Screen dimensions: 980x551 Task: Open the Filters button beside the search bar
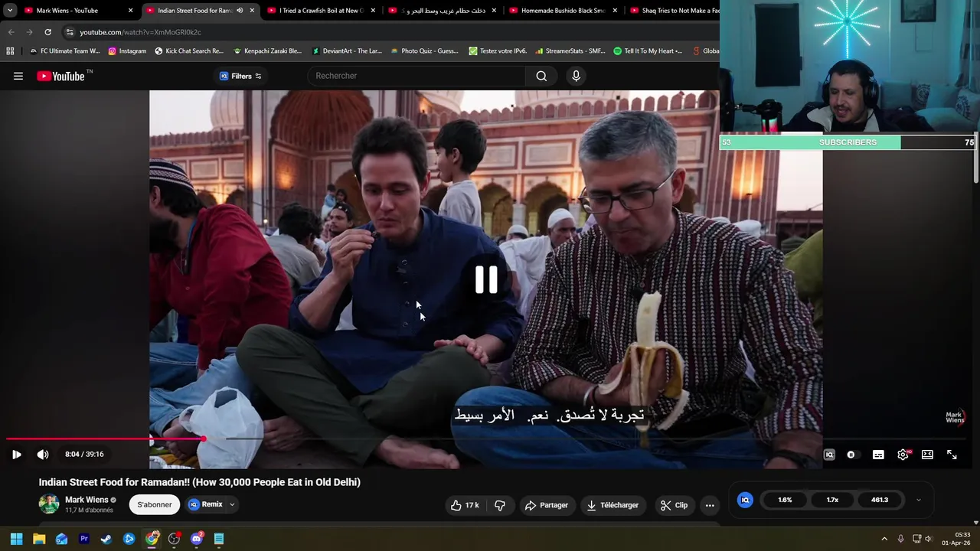(240, 76)
